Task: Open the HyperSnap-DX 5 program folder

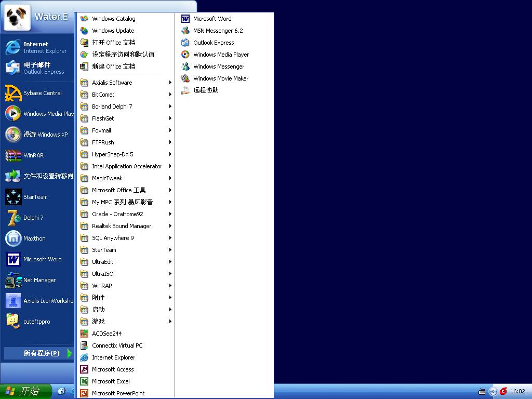Action: pyautogui.click(x=126, y=154)
